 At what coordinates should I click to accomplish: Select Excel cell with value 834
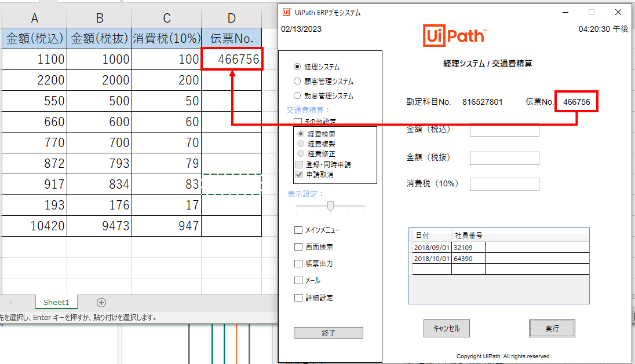point(100,184)
